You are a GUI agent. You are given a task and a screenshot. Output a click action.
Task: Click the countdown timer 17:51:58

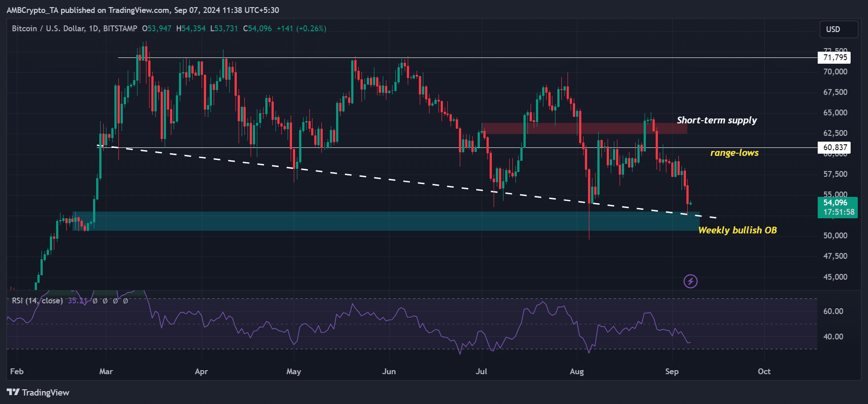point(839,212)
